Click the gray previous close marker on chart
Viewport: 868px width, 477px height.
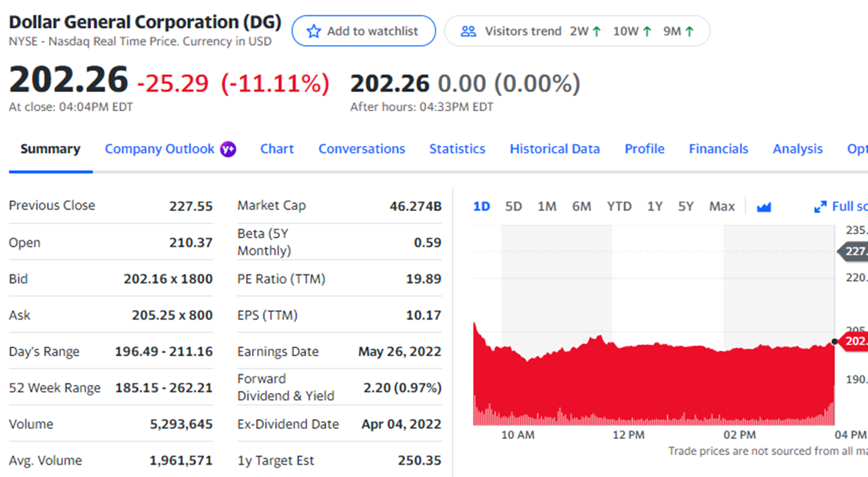coord(852,251)
